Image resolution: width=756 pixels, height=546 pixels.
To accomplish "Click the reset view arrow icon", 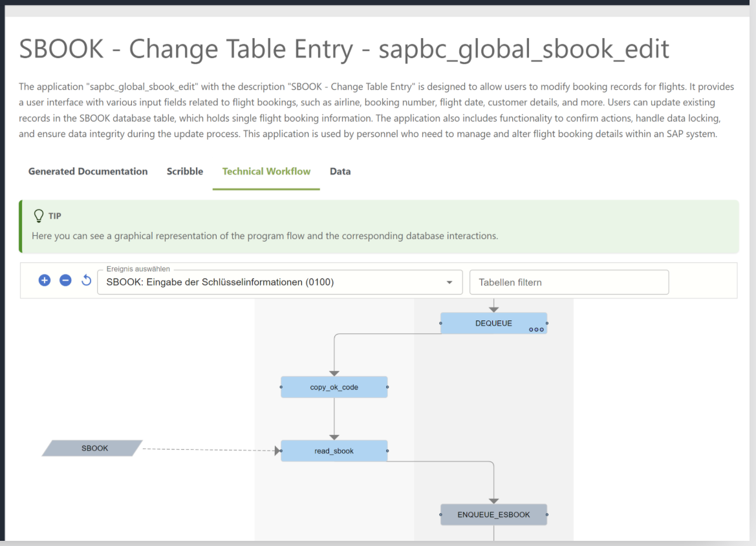I will point(86,280).
